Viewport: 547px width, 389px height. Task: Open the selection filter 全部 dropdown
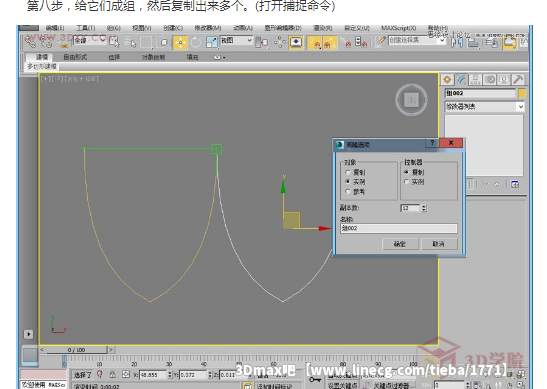90,40
